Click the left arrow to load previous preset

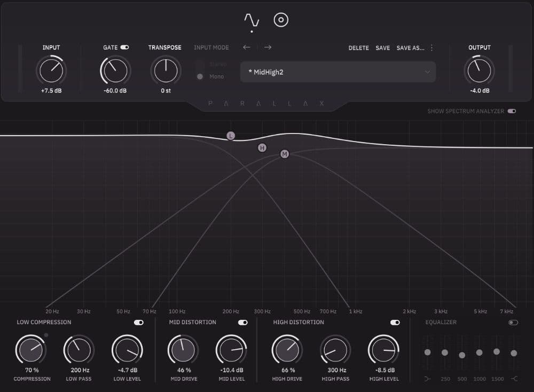[246, 47]
